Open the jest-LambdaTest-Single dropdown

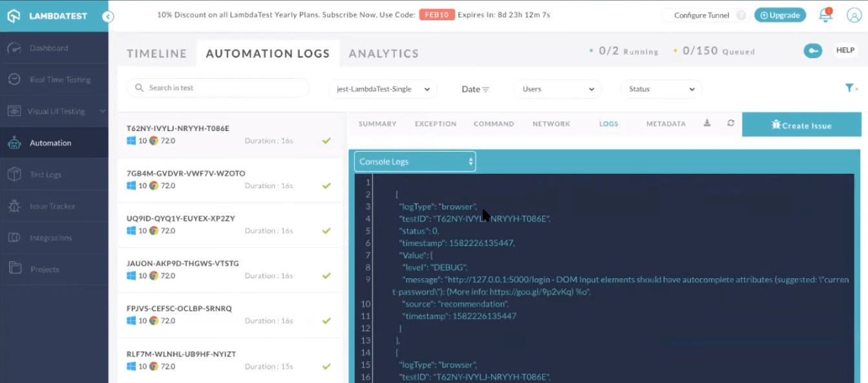pyautogui.click(x=382, y=90)
